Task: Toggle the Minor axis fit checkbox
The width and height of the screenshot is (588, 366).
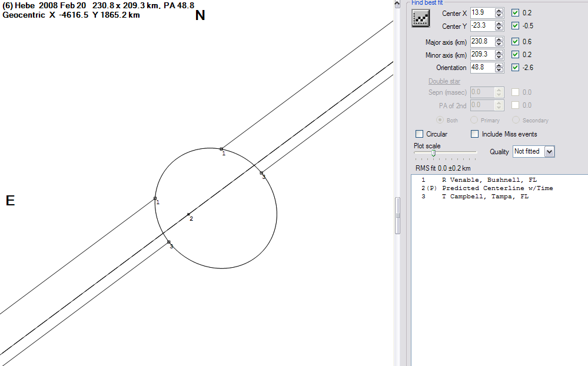Action: pos(516,55)
